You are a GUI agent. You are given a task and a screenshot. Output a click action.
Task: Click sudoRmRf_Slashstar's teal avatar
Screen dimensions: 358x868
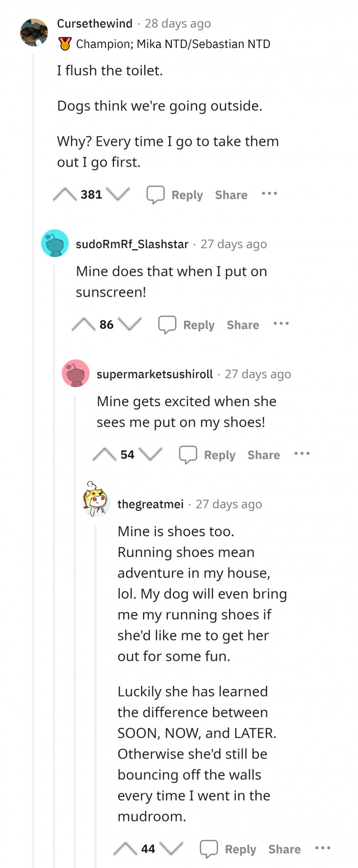55,243
